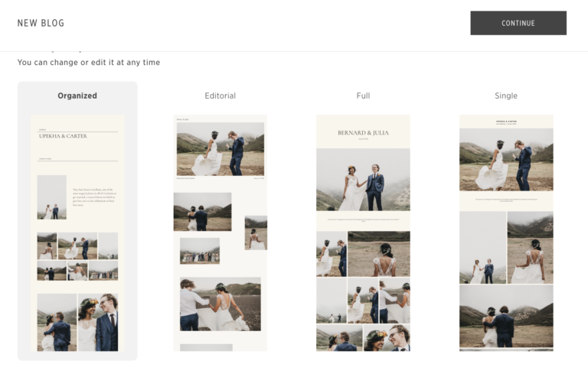588x377 pixels.
Task: Click 'You can change or edit it at any time' text
Action: [x=89, y=63]
